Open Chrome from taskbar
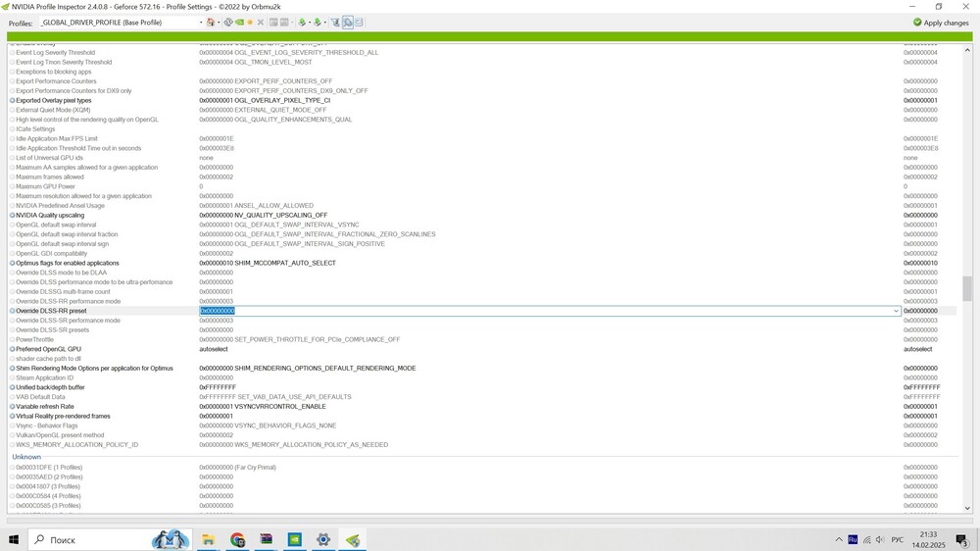The width and height of the screenshot is (980, 551). [237, 539]
